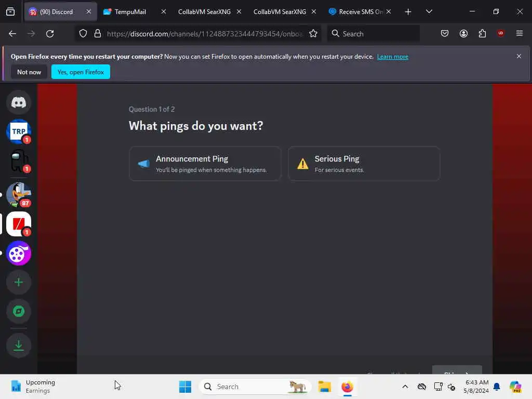
Task: Open Save to Pocket icon
Action: pyautogui.click(x=445, y=34)
